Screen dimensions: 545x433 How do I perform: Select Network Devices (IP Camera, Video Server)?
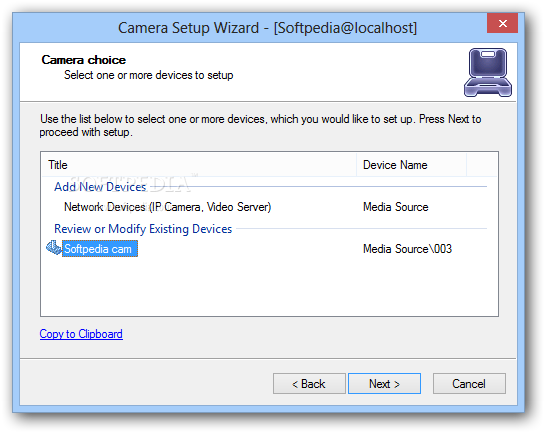click(168, 207)
